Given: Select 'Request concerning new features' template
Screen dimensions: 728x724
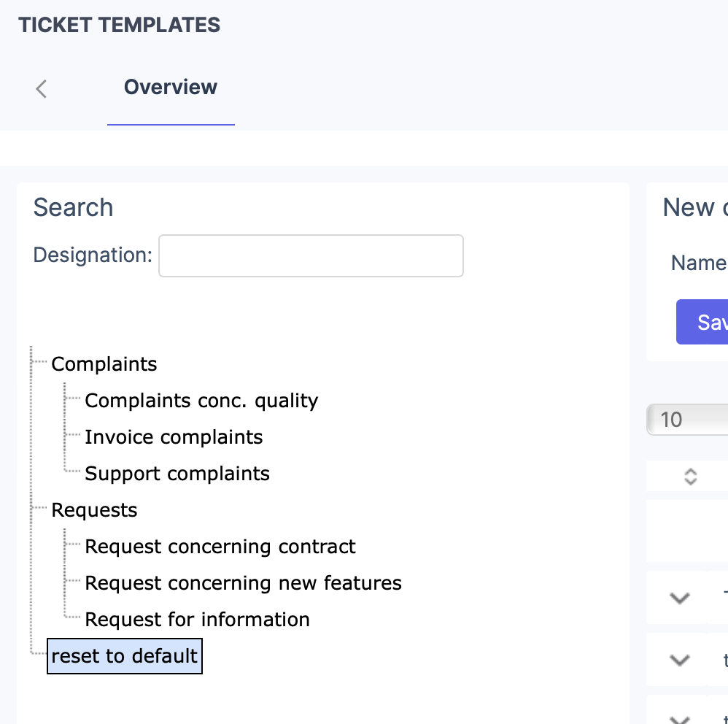Looking at the screenshot, I should [243, 582].
